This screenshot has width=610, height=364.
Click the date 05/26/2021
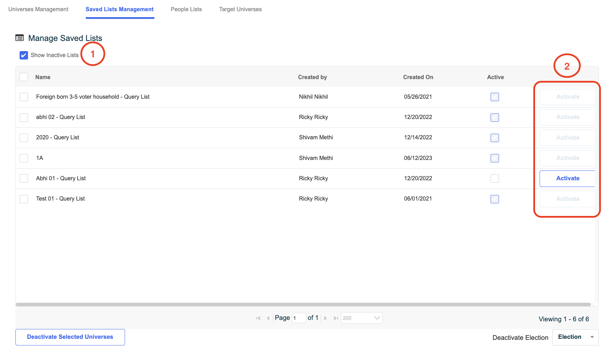click(x=418, y=97)
